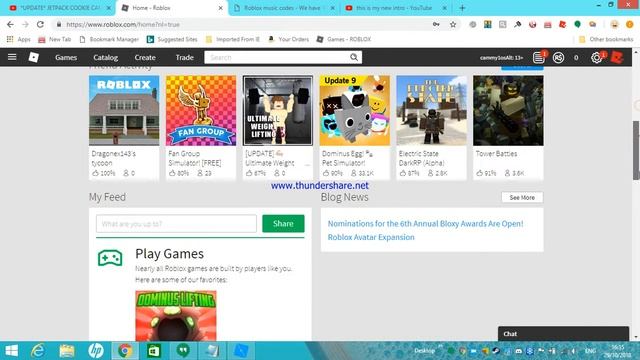Open Ultimate Weight Lifting game thumbnail
The width and height of the screenshot is (640, 360).
click(x=278, y=110)
